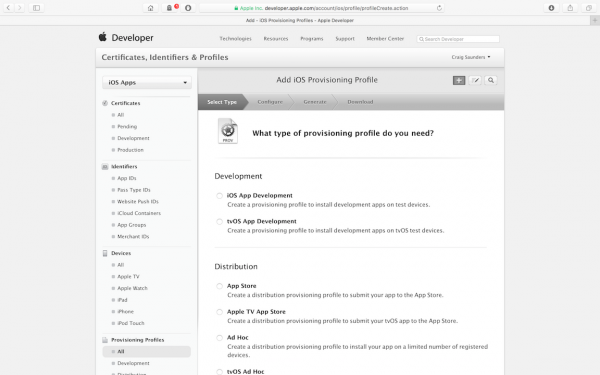
Task: Open the magnifier search icon in the profile header
Action: click(491, 80)
